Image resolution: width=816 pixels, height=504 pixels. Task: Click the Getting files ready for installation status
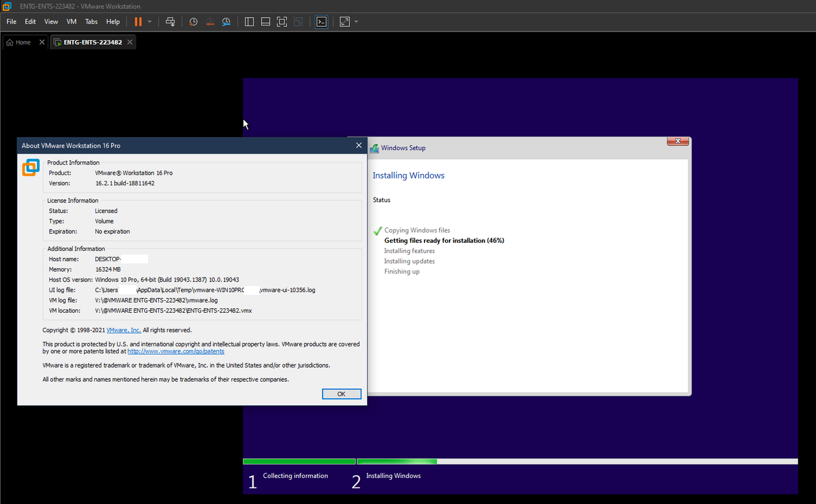tap(444, 241)
